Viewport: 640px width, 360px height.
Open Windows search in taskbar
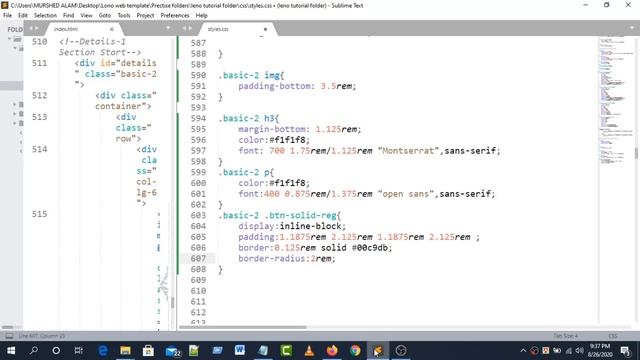(x=34, y=351)
